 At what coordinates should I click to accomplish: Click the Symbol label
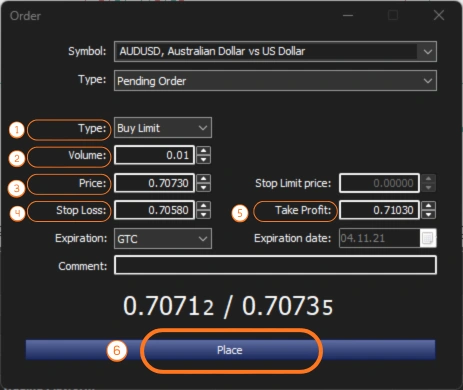(x=87, y=51)
